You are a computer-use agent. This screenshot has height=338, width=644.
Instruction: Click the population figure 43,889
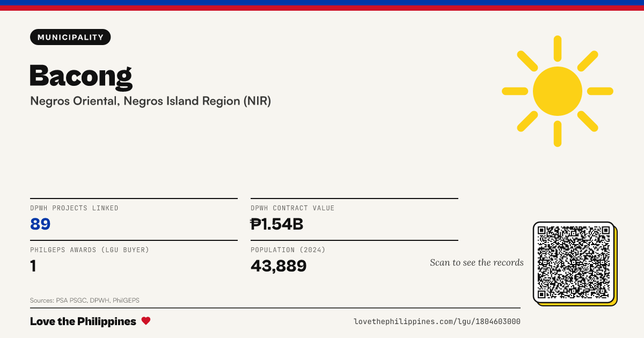pos(279,266)
